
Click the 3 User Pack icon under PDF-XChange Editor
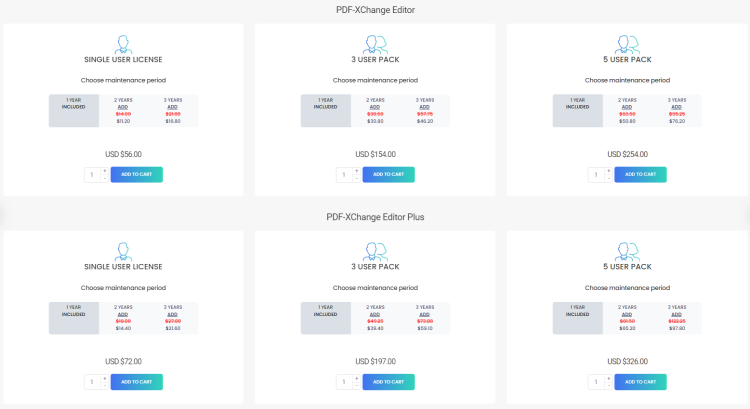pyautogui.click(x=375, y=44)
